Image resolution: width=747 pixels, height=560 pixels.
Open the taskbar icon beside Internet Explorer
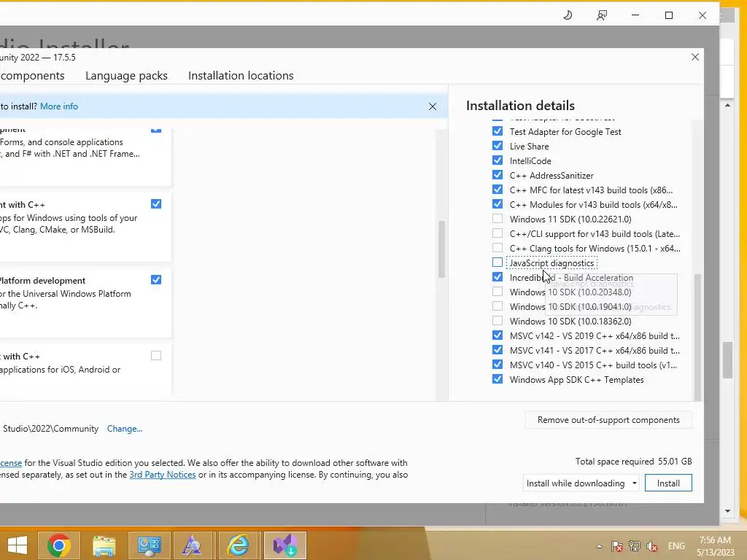193,545
